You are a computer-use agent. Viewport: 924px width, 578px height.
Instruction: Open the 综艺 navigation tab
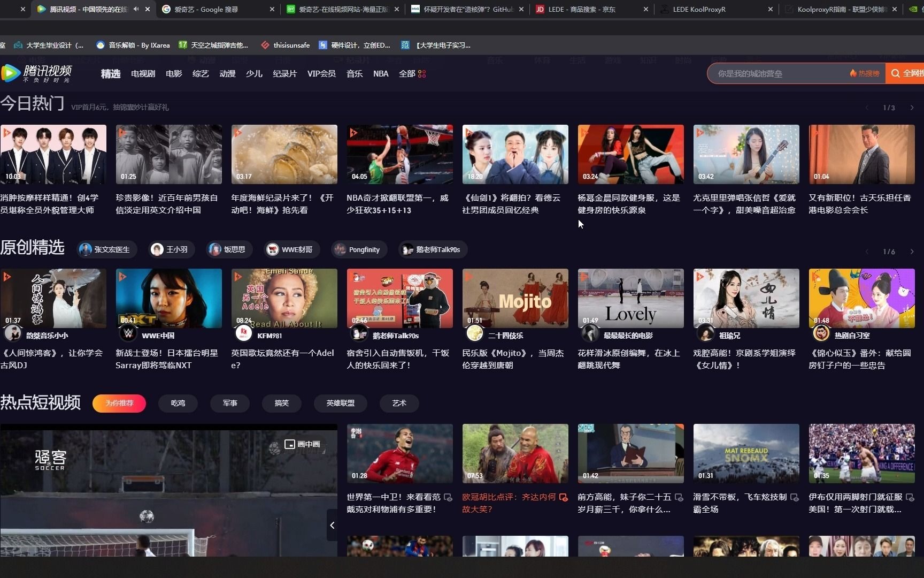point(201,74)
